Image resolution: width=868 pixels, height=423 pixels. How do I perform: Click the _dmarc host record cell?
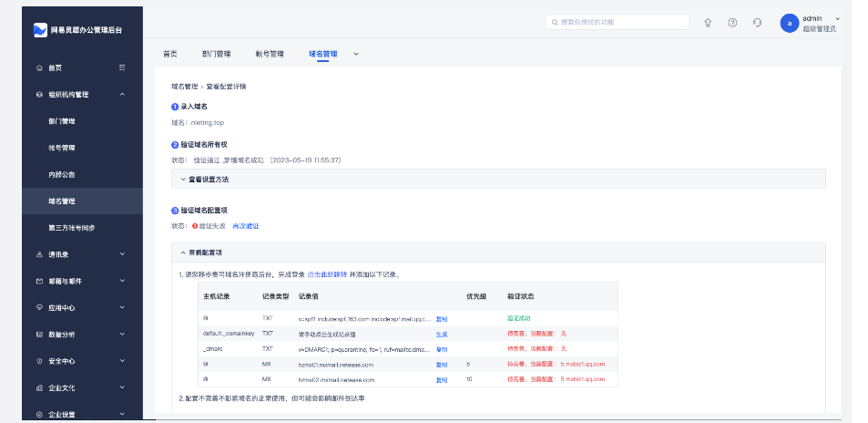pyautogui.click(x=212, y=349)
